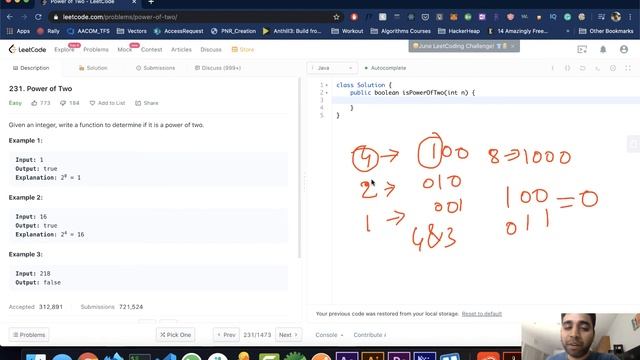Open the Contest nav item
Image resolution: width=640 pixels, height=360 pixels.
(x=151, y=49)
